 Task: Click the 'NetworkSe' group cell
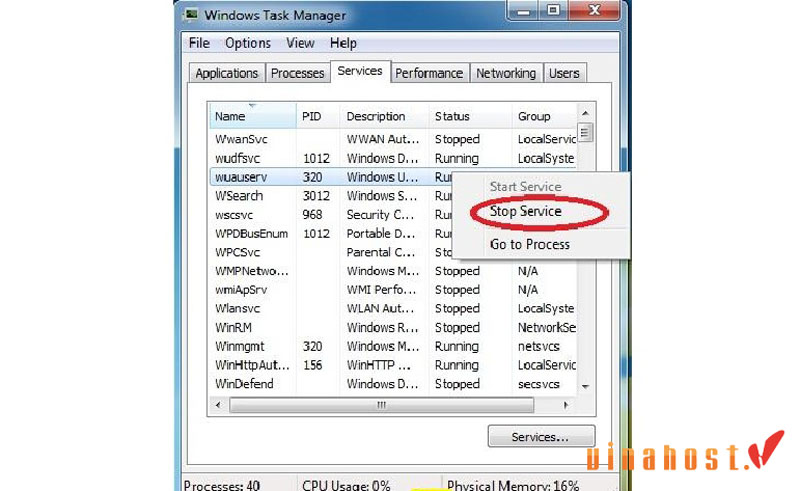click(547, 328)
